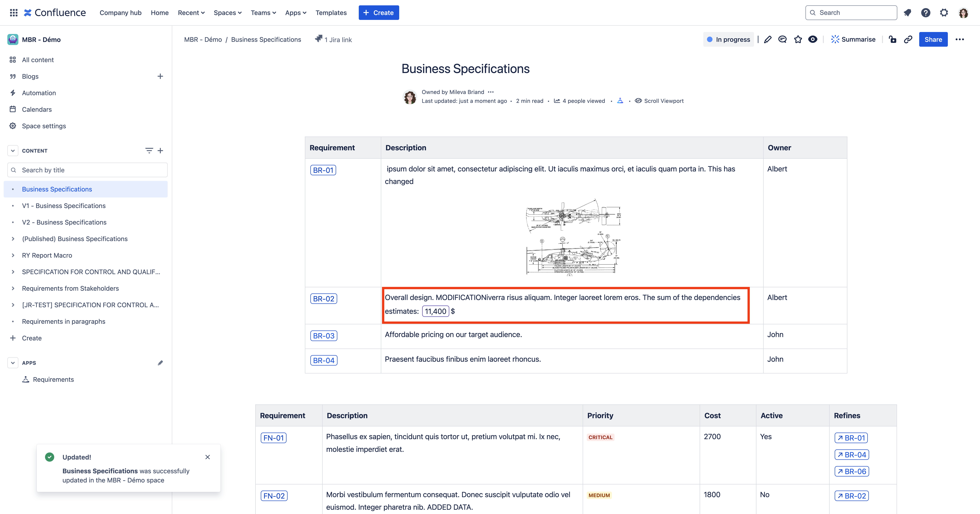Click the edit page pencil icon
This screenshot has height=514, width=980.
point(768,39)
